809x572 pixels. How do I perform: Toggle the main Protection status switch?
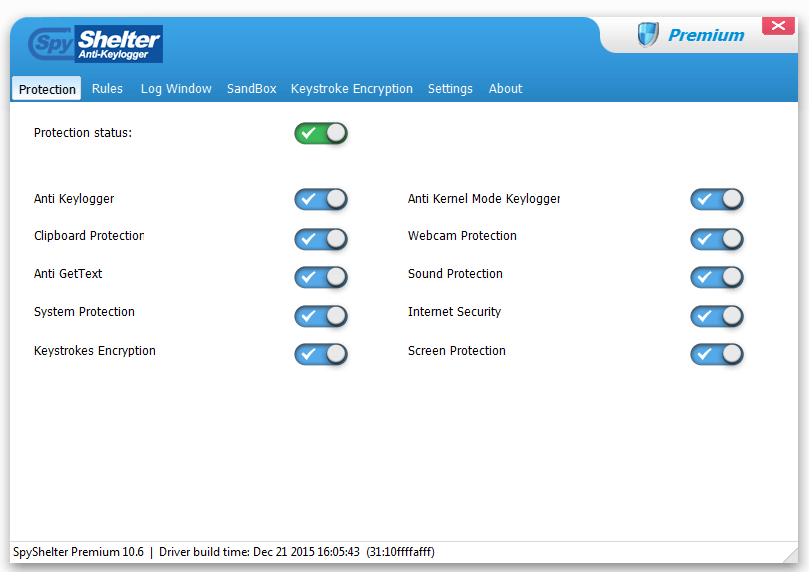tap(320, 133)
